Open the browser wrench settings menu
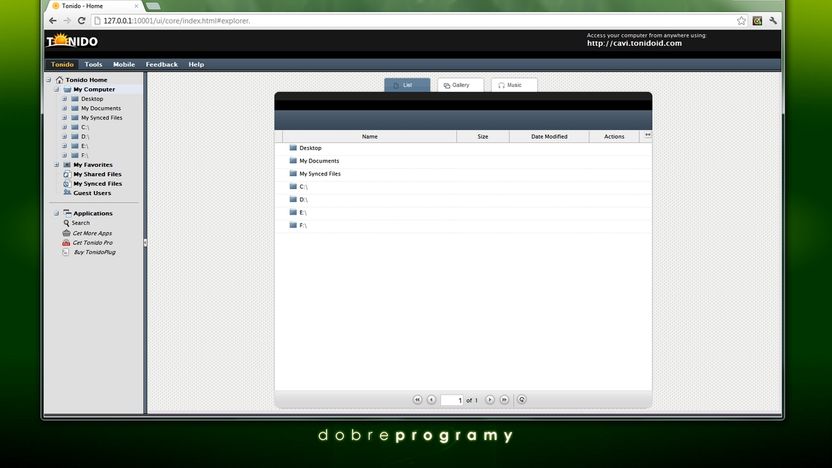832x468 pixels. (773, 21)
